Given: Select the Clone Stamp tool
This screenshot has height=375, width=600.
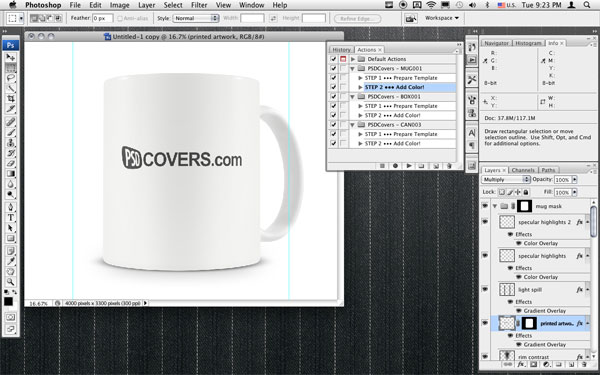Looking at the screenshot, I should click(x=10, y=143).
